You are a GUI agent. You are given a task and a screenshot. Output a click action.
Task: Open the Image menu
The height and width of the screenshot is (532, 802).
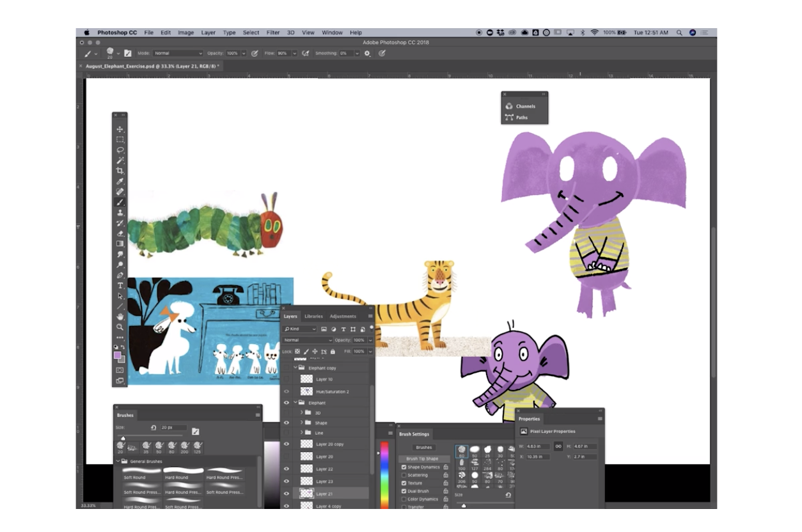(x=185, y=33)
